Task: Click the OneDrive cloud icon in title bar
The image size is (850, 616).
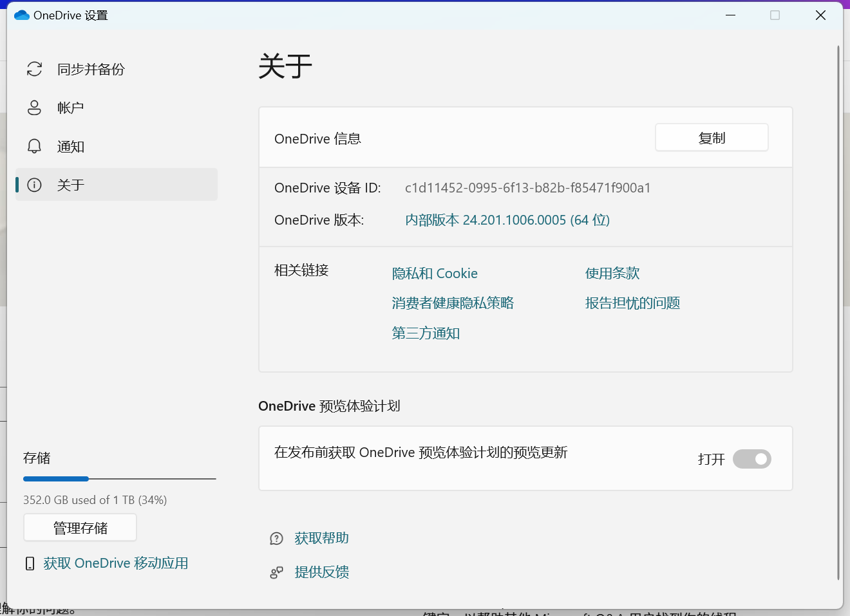Action: point(22,15)
